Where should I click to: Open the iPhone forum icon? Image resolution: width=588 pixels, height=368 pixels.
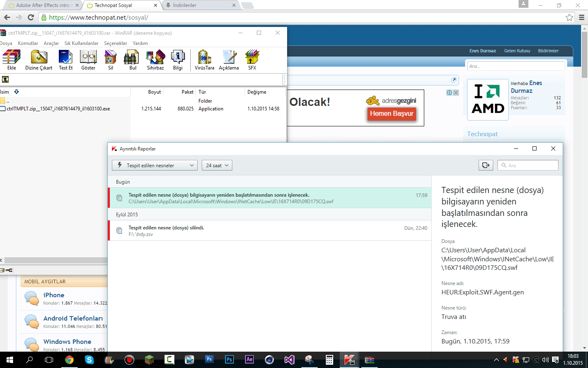coord(31,298)
